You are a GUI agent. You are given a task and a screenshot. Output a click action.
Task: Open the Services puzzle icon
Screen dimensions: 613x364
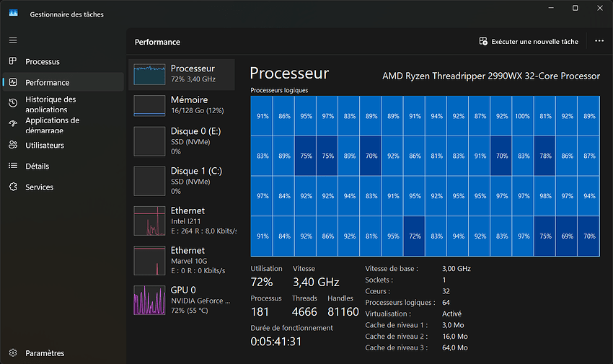click(x=13, y=187)
